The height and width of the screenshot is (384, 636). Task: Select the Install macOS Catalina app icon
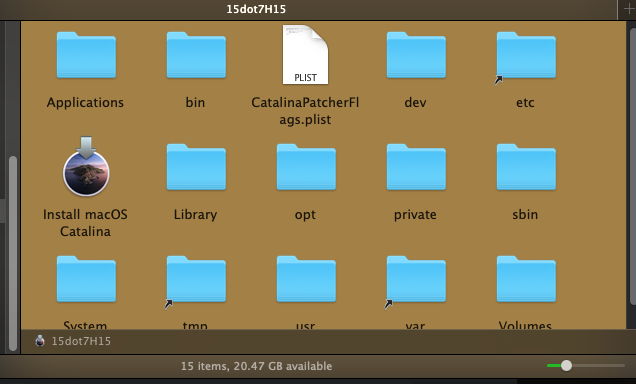click(x=86, y=167)
